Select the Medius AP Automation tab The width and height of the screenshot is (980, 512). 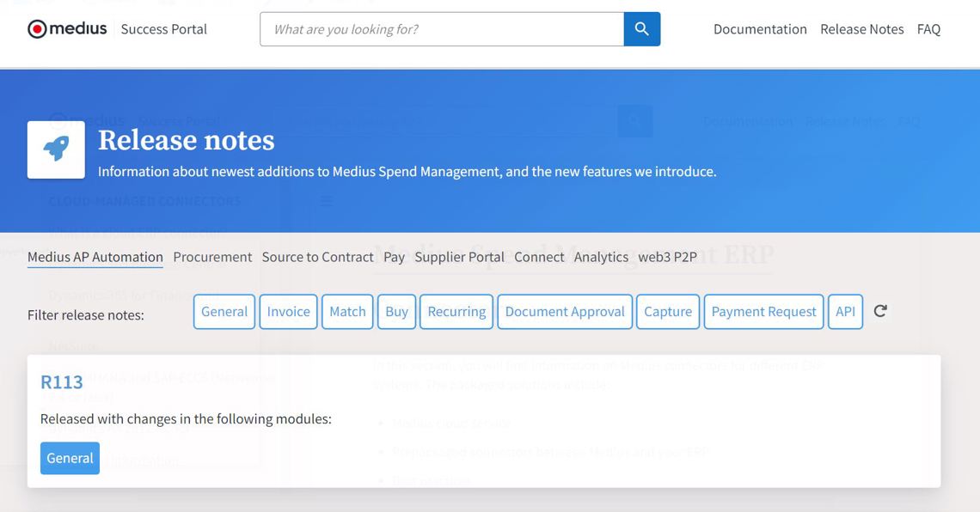pyautogui.click(x=95, y=257)
